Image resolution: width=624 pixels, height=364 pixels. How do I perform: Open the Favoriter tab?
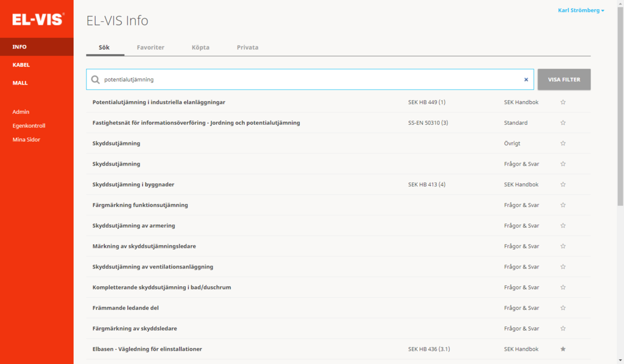tap(151, 47)
